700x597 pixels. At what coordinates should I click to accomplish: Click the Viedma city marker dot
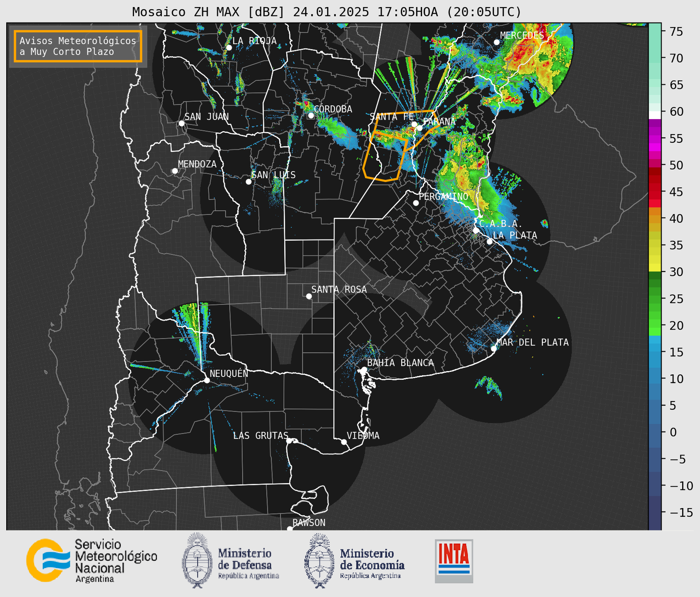coord(344,442)
